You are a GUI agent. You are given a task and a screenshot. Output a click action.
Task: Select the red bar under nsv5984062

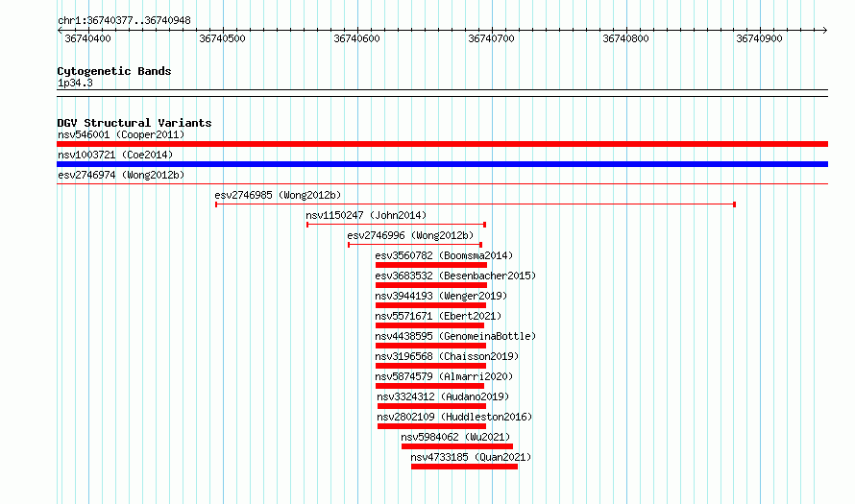coord(457,446)
